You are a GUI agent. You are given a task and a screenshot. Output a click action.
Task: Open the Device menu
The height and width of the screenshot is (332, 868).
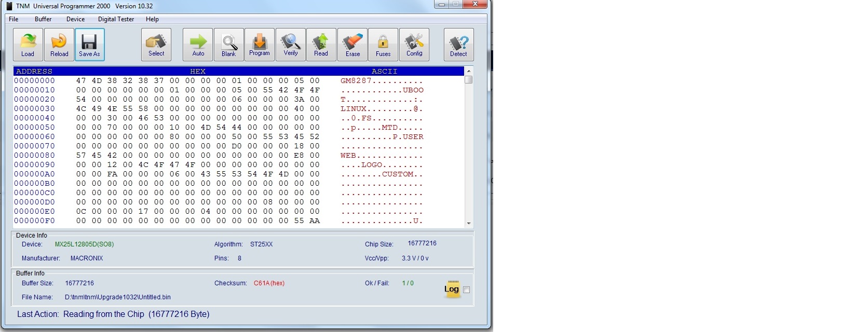pos(75,19)
